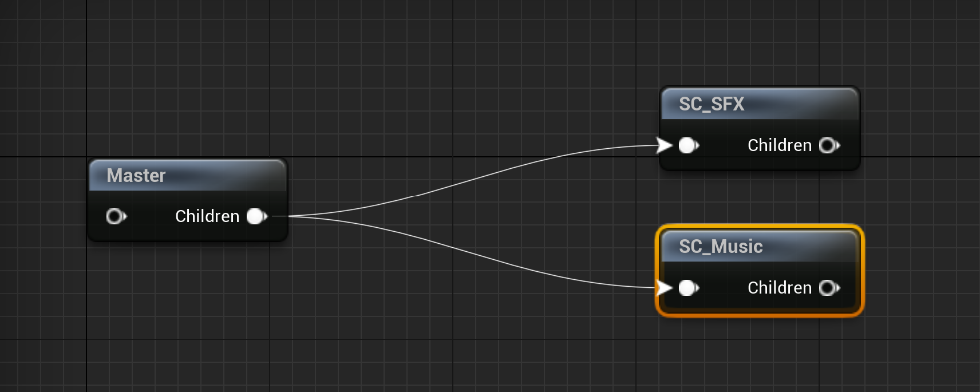Screen dimensions: 980x392
Task: Click empty graph area to deselect nodes
Action: [x=458, y=69]
